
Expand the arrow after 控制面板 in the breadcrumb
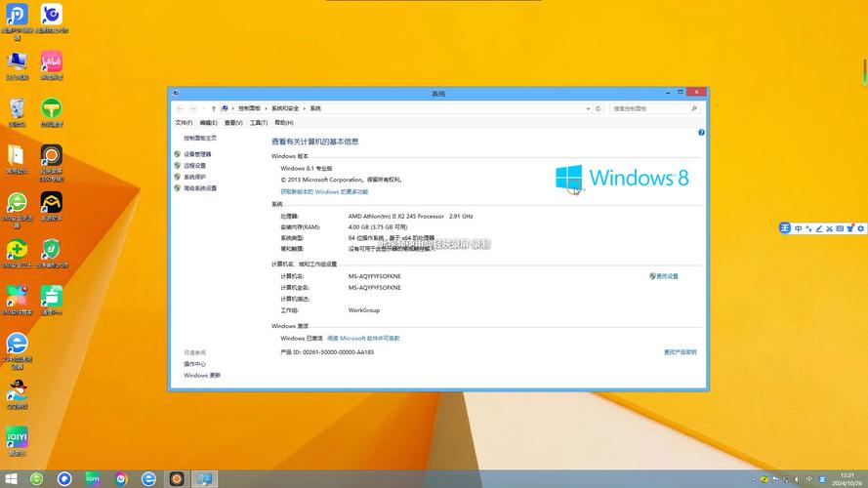pyautogui.click(x=266, y=108)
